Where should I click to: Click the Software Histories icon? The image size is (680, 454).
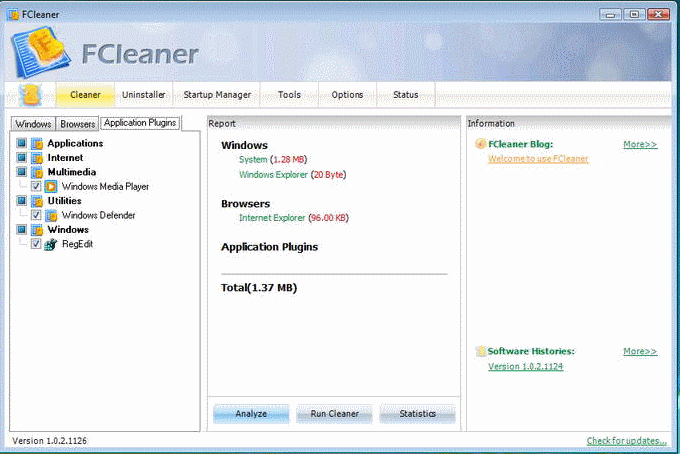[x=481, y=352]
